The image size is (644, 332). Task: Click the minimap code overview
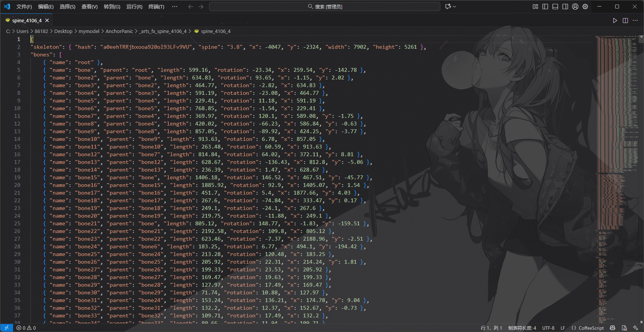[617, 180]
